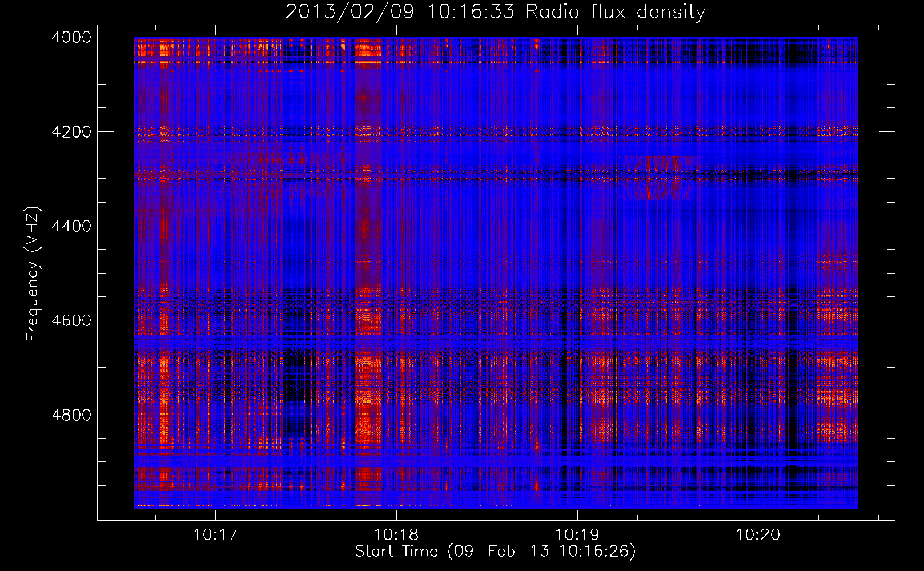Click the plot title '2013/02/09 10:16:33 Radio flux density'

495,11
